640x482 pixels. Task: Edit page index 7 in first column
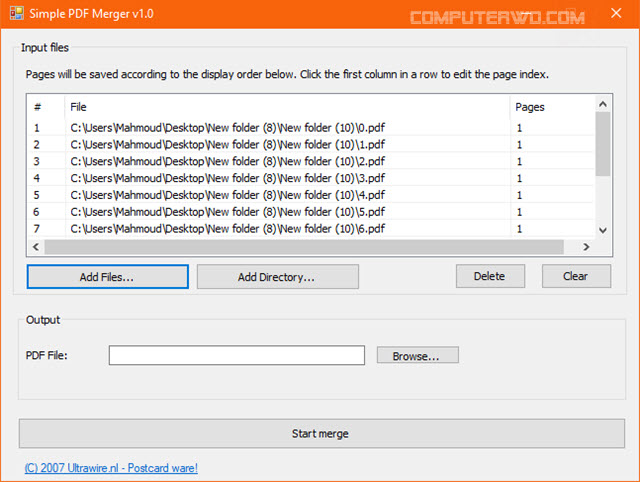pos(37,229)
